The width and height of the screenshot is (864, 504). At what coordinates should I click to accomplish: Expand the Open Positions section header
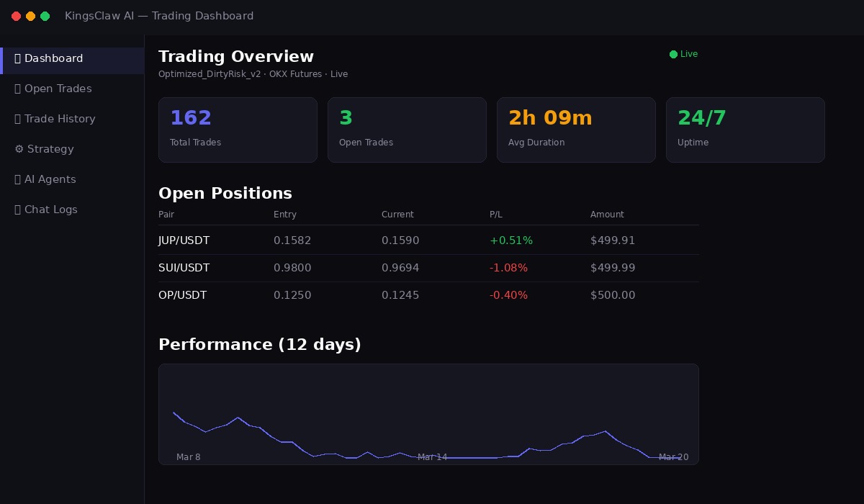coord(225,193)
